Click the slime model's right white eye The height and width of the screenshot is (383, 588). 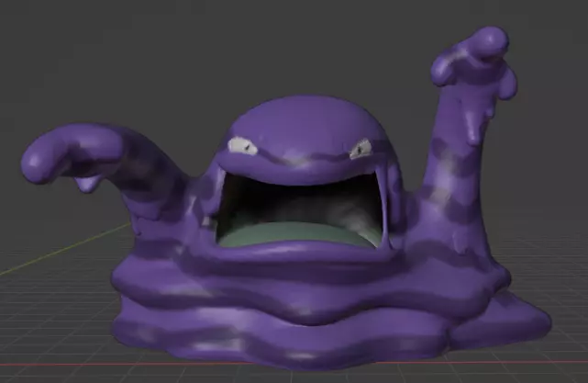tap(361, 149)
